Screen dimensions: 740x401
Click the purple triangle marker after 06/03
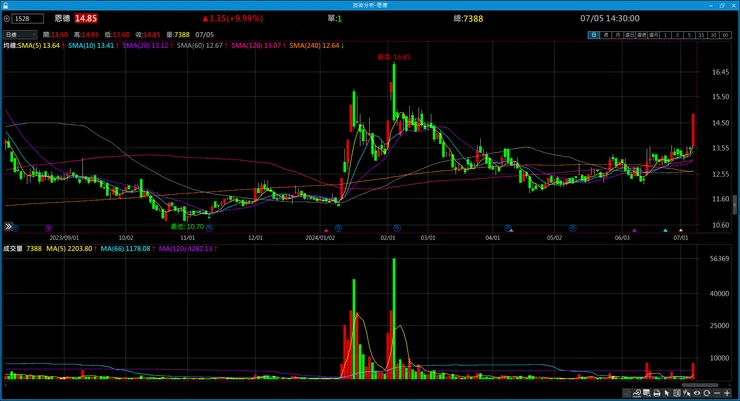(635, 230)
